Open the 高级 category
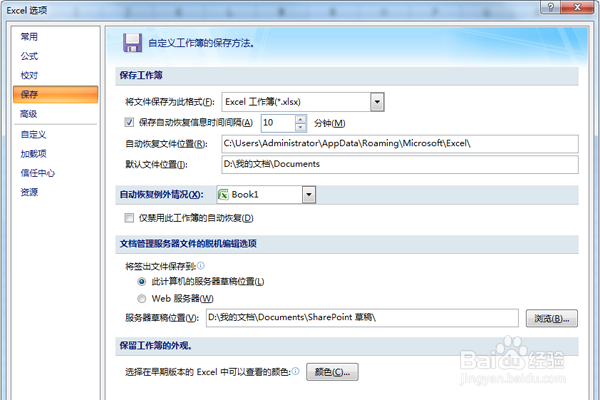Image resolution: width=600 pixels, height=400 pixels. (29, 114)
